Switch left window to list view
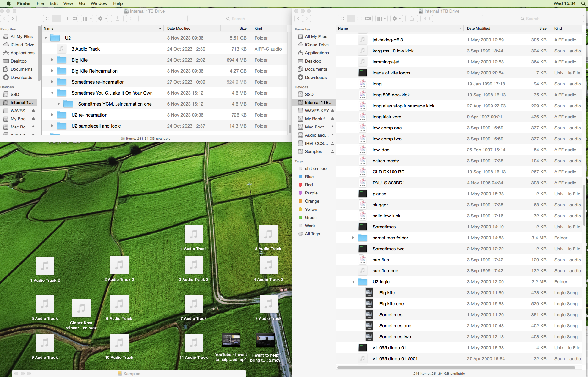588x377 pixels. [x=57, y=19]
